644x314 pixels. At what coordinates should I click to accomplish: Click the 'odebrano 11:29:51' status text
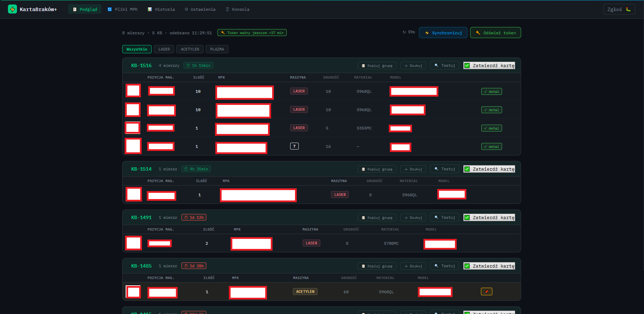coord(191,33)
